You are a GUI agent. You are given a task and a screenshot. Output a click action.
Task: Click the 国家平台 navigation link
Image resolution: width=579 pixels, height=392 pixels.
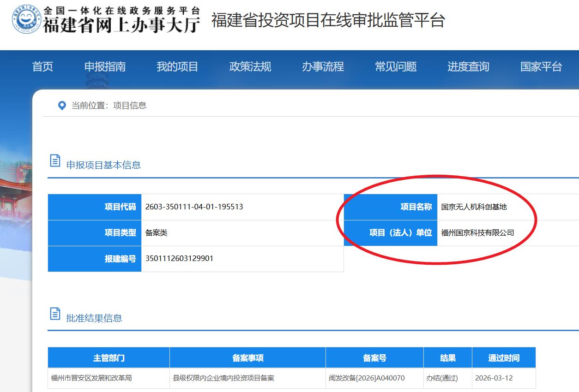(x=541, y=67)
